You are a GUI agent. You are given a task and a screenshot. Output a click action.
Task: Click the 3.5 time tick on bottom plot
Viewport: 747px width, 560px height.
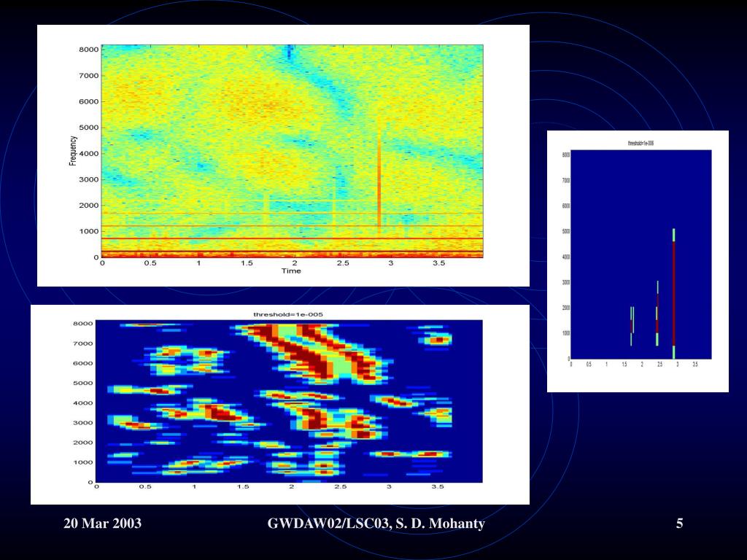point(438,486)
